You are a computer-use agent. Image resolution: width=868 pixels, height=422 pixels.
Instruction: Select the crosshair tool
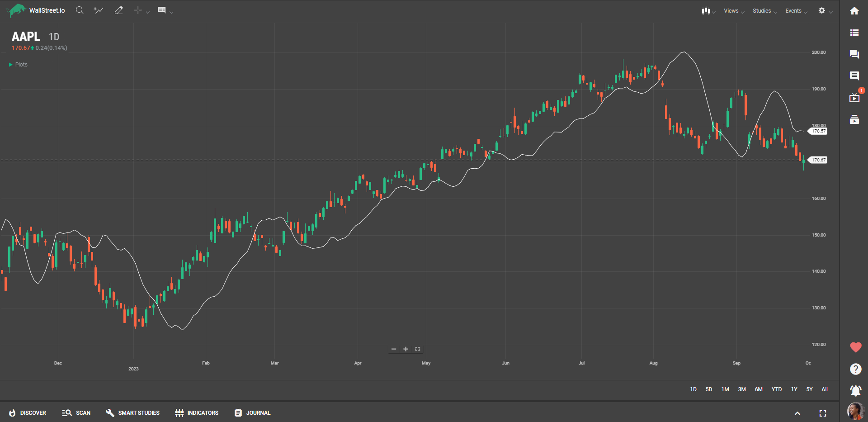(138, 10)
